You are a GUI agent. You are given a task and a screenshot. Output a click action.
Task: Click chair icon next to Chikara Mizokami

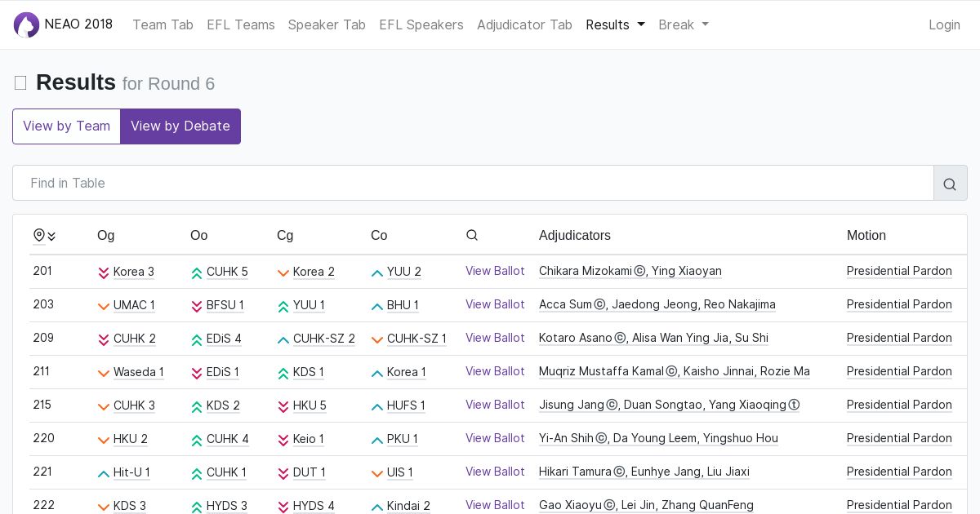[x=640, y=272]
